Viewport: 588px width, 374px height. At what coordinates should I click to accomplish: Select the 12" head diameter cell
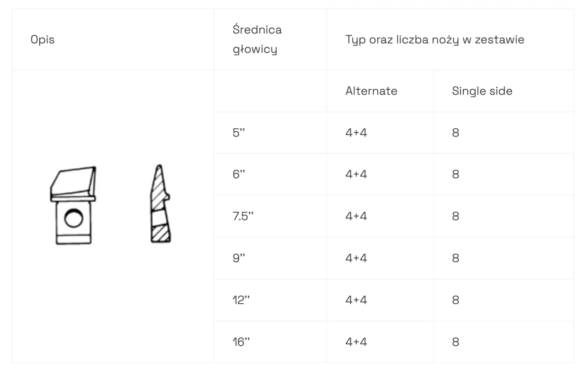pos(241,300)
